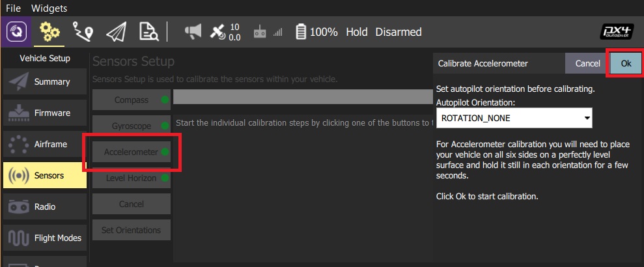The width and height of the screenshot is (644, 267).
Task: Select the Airframe setup tab
Action: (x=44, y=145)
